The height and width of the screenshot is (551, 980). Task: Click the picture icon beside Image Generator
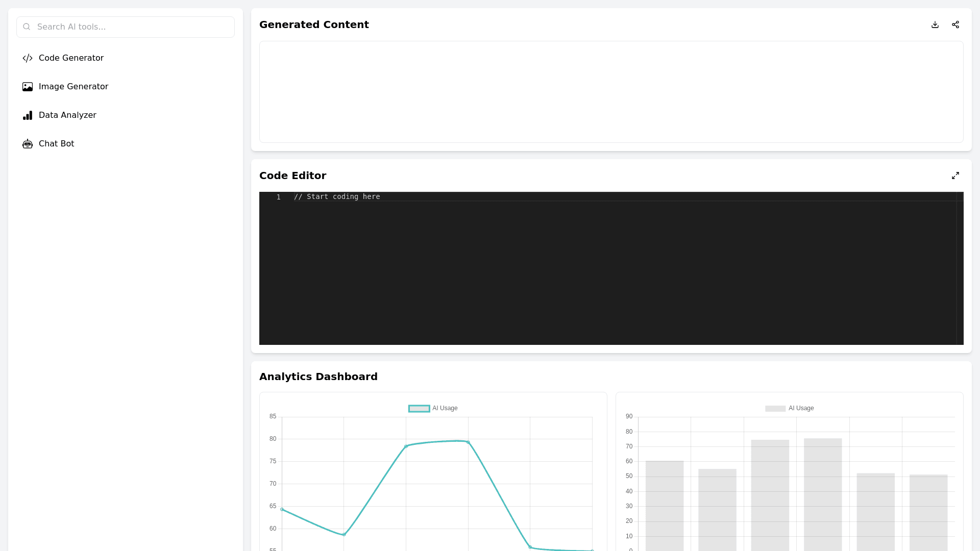coord(28,87)
